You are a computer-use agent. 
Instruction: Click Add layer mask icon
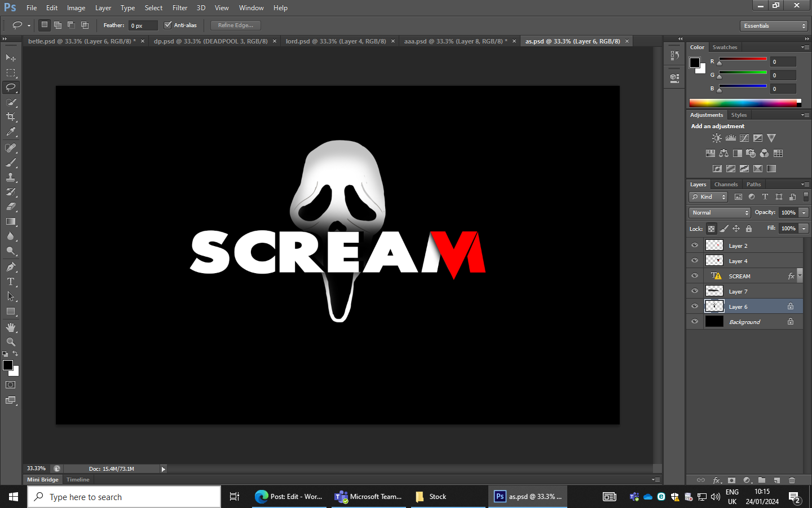731,480
